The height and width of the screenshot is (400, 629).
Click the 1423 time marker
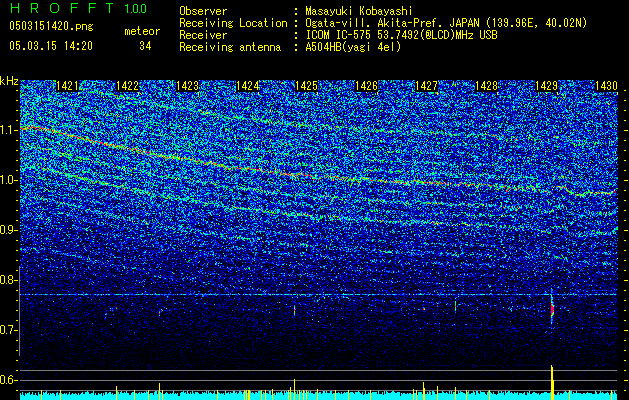point(187,86)
